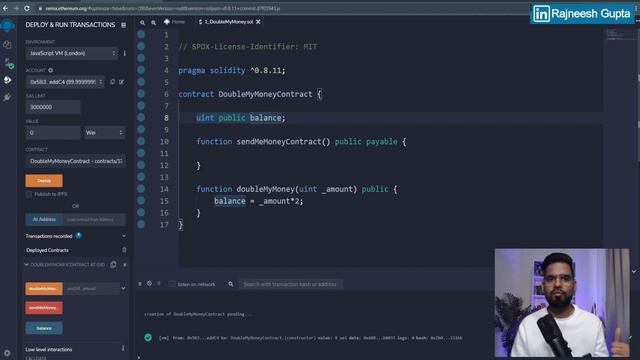Focus the Value amount input field
The image size is (640, 360).
(x=53, y=133)
